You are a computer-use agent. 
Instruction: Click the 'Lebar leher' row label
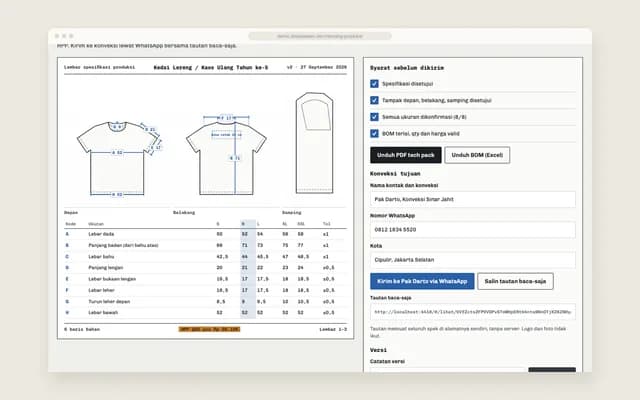[101, 290]
